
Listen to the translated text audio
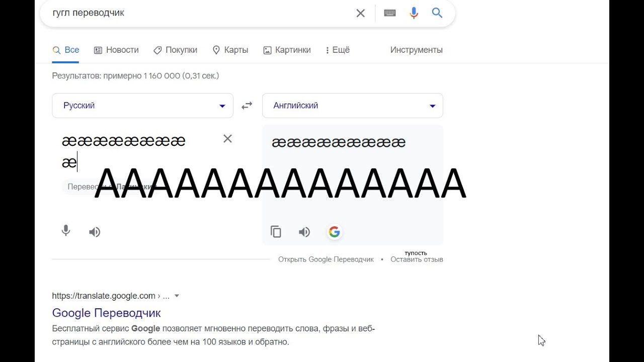click(304, 232)
